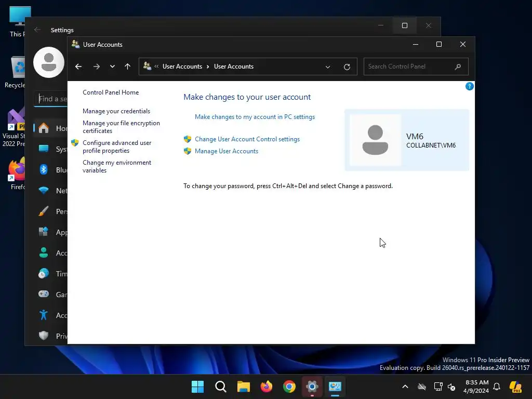
Task: Click the second User Accounts breadcrumb
Action: point(234,66)
